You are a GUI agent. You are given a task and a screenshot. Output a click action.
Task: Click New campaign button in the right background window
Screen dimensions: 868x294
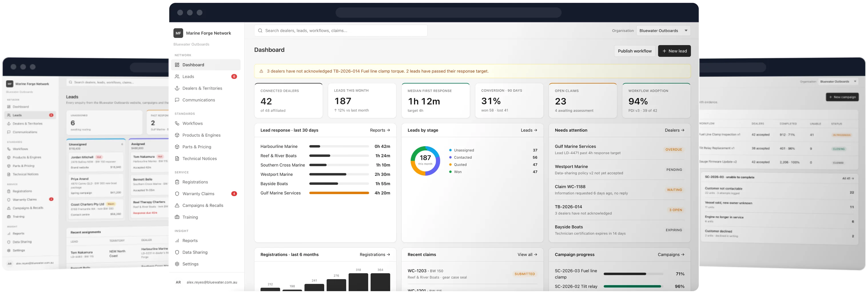(842, 97)
